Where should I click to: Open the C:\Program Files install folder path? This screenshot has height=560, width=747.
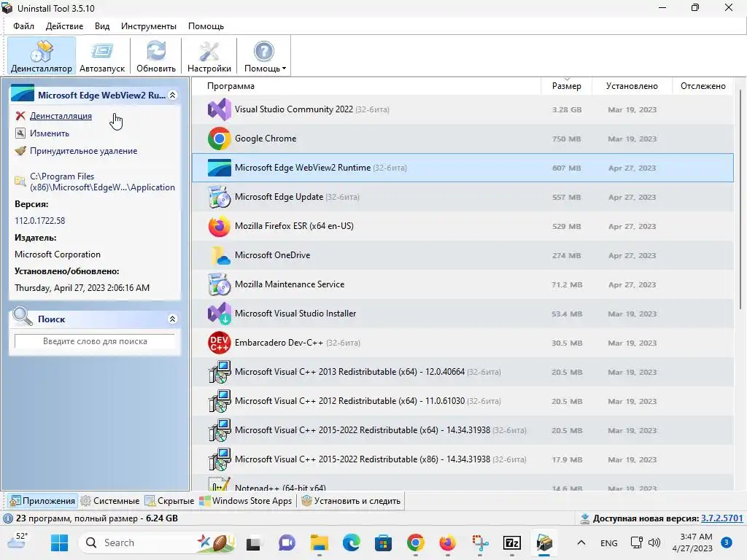[102, 182]
